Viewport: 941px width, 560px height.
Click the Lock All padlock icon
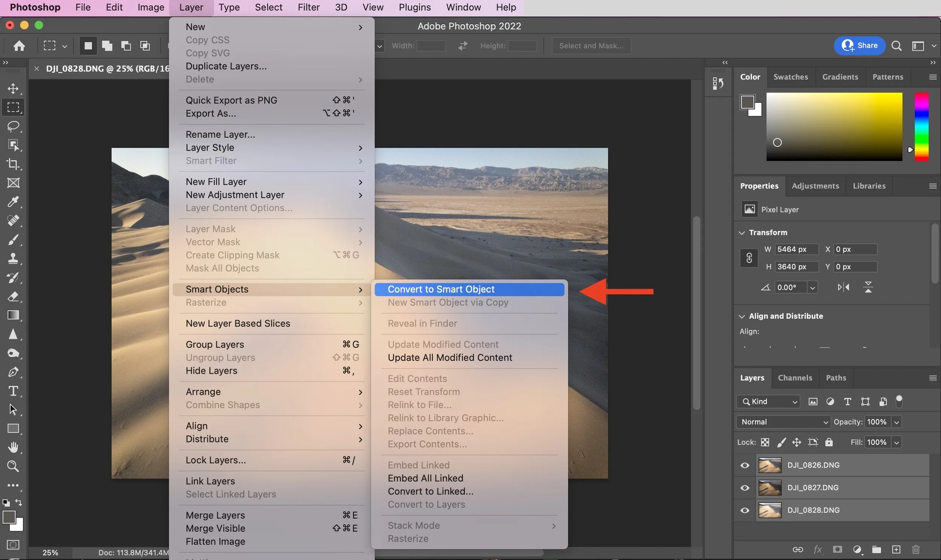point(829,442)
